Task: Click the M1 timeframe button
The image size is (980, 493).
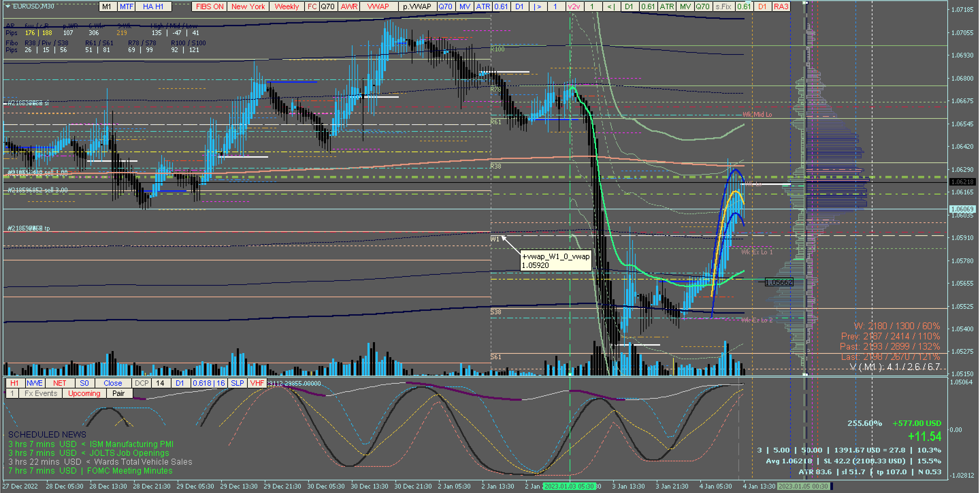Action: point(107,6)
